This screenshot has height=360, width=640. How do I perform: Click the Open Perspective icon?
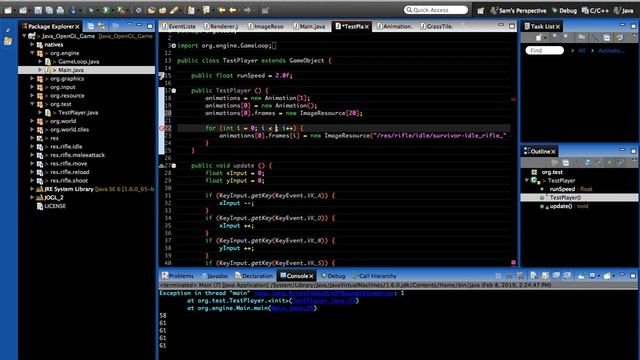(x=481, y=11)
